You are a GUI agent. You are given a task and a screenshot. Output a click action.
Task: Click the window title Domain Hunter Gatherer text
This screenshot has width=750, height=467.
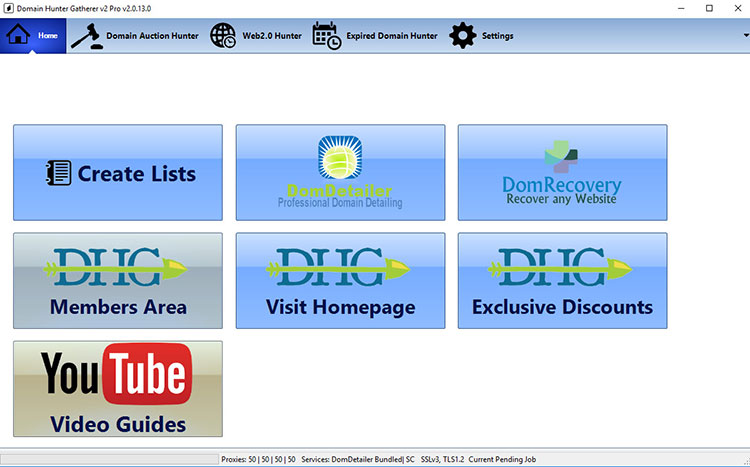coord(84,9)
